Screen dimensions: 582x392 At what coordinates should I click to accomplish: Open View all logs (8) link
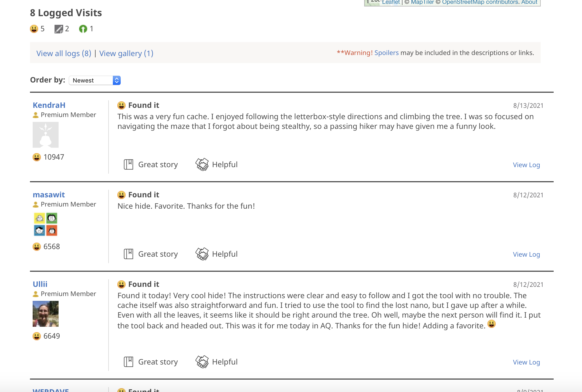64,53
